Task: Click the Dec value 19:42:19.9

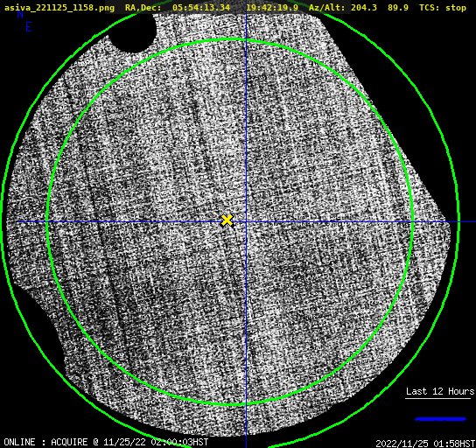Action: (x=272, y=8)
